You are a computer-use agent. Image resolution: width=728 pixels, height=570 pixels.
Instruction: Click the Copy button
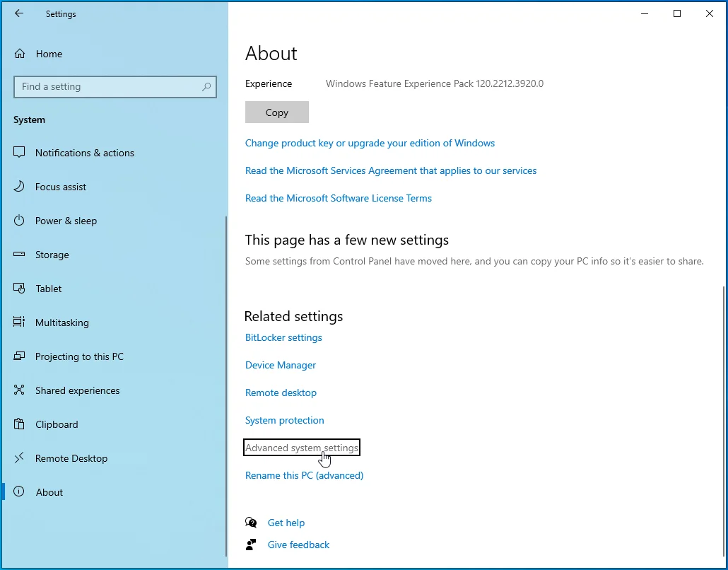click(x=277, y=112)
